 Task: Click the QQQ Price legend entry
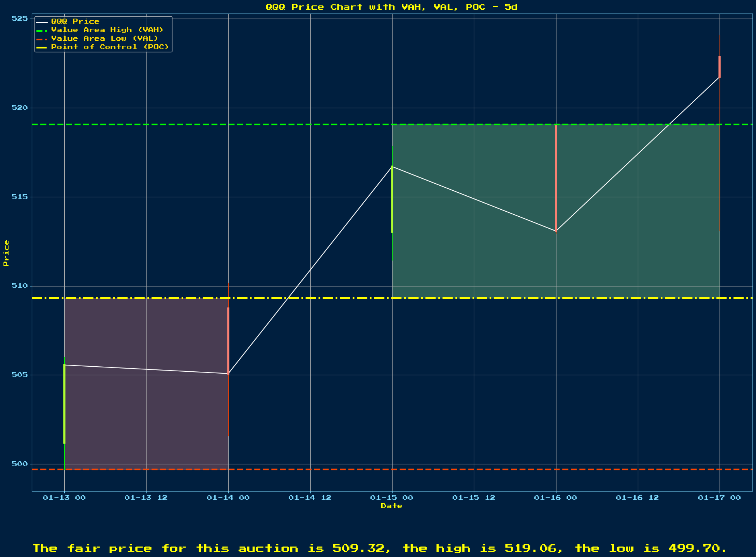(x=75, y=21)
